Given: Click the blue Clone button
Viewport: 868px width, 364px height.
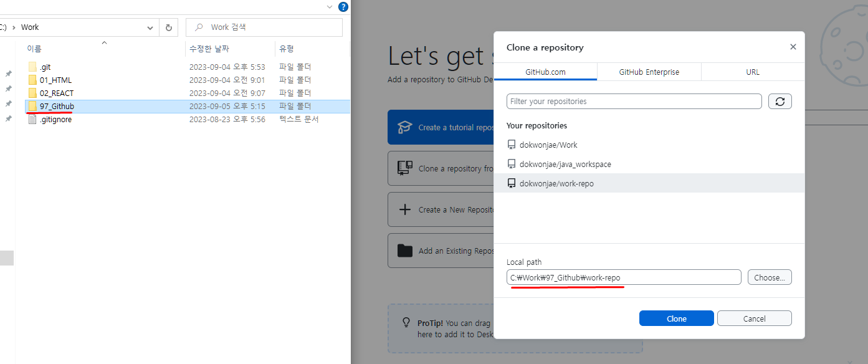Looking at the screenshot, I should tap(677, 318).
